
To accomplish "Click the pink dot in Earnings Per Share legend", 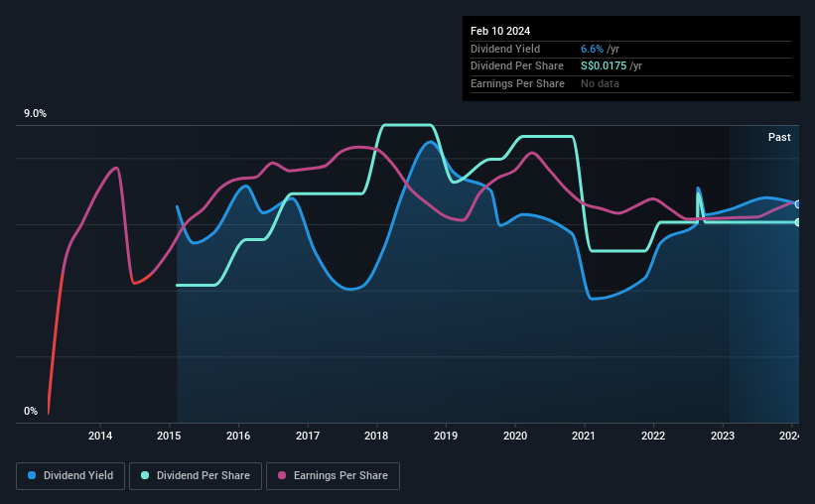I will (283, 476).
